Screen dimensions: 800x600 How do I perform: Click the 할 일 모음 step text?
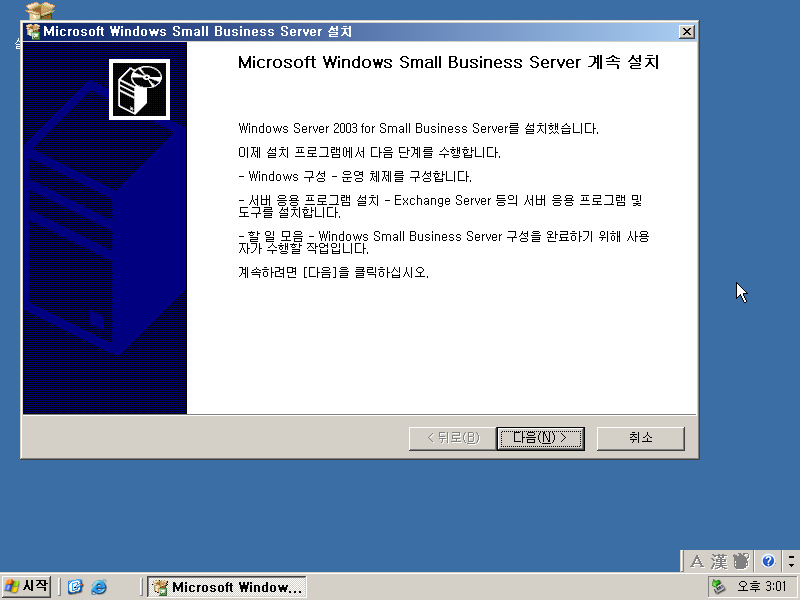pyautogui.click(x=444, y=242)
